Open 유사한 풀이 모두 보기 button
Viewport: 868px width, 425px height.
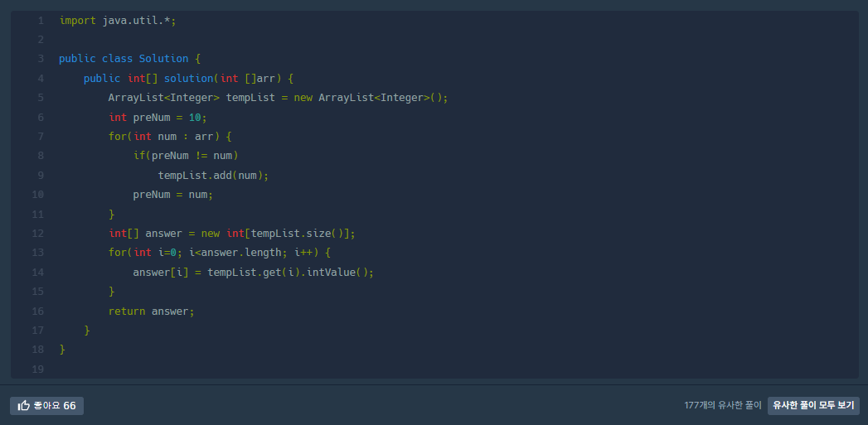tap(813, 406)
